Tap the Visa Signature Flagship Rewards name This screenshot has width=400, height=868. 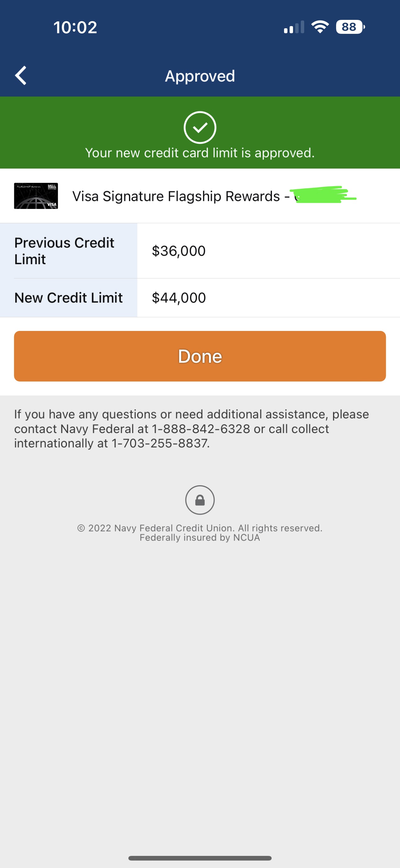pyautogui.click(x=176, y=196)
